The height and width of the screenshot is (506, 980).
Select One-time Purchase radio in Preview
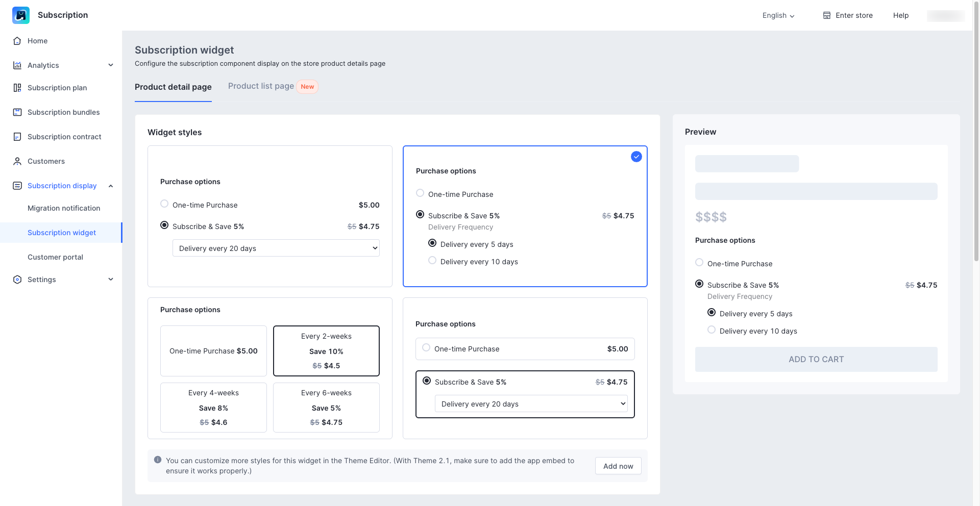[699, 263]
